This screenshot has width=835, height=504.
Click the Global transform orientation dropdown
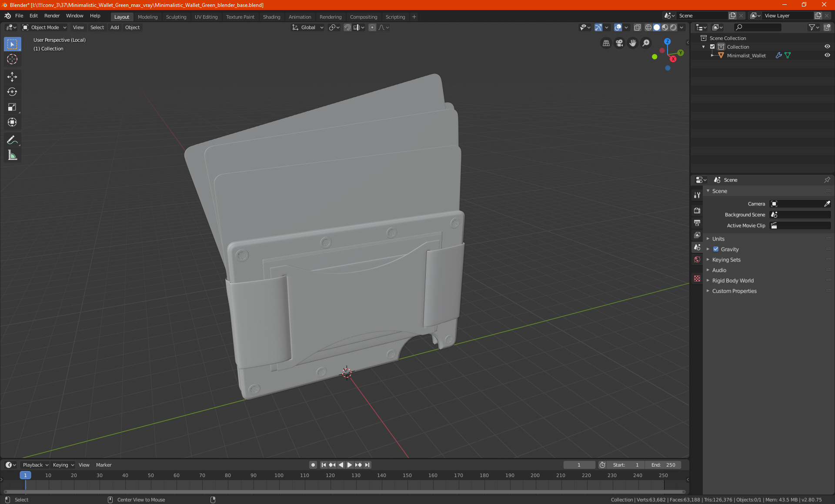click(308, 27)
